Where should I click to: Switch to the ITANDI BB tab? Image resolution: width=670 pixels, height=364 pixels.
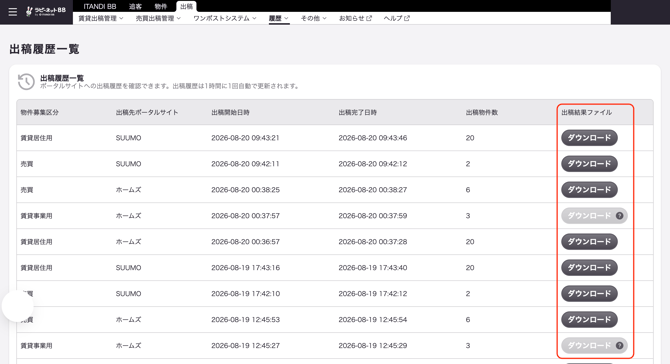pos(100,6)
